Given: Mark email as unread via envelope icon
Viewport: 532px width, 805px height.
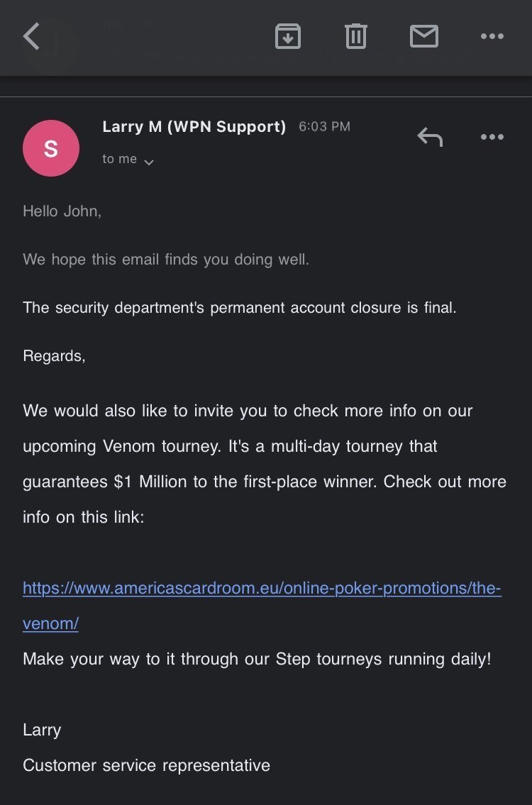Looking at the screenshot, I should [x=423, y=36].
